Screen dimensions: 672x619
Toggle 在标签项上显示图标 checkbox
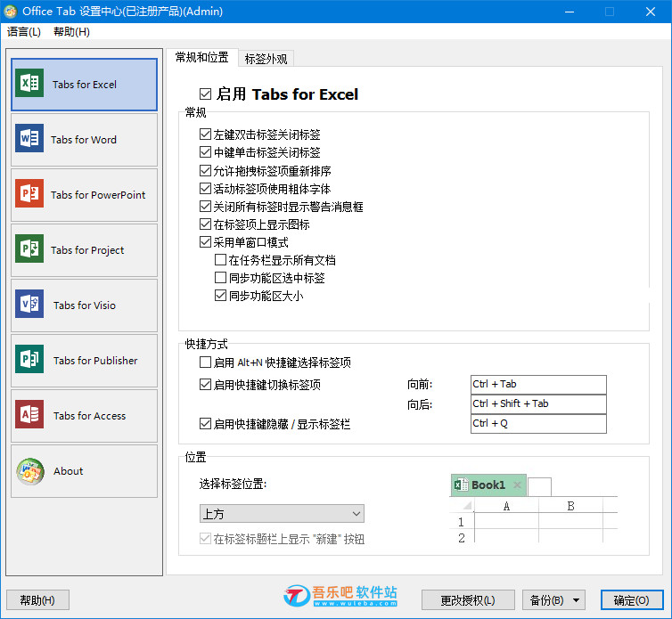click(205, 224)
